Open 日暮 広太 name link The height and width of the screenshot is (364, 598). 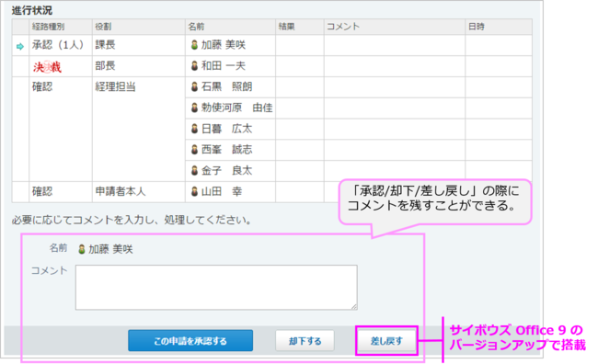coord(226,129)
